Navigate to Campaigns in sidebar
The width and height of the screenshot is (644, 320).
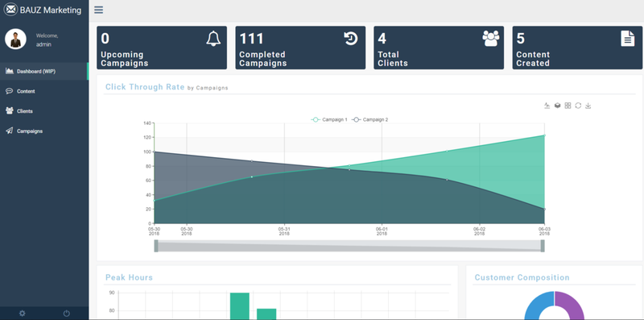(x=44, y=131)
